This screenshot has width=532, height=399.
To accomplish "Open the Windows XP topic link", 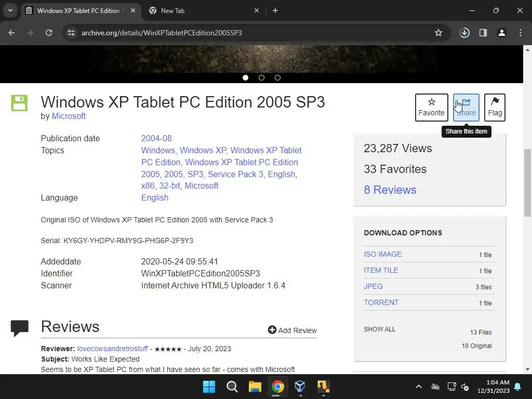I will 203,150.
